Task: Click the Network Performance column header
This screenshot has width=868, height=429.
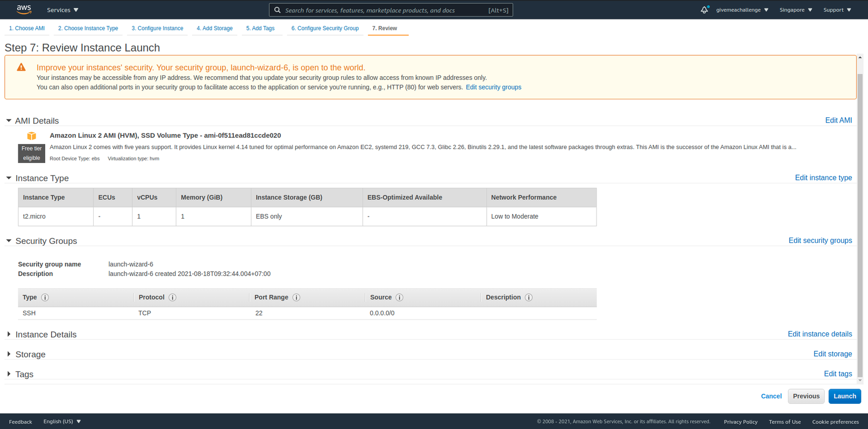Action: 541,198
